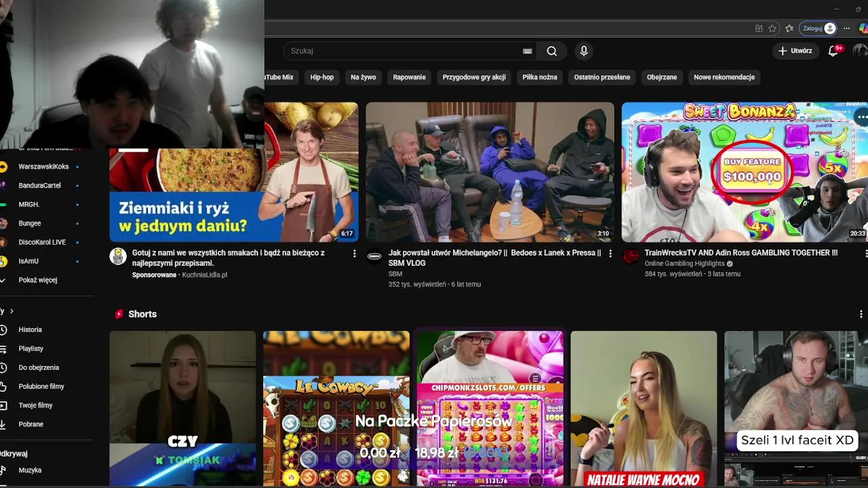The image size is (868, 488).
Task: Play Sweet Bonanza gambling video thumbnail
Action: [745, 172]
